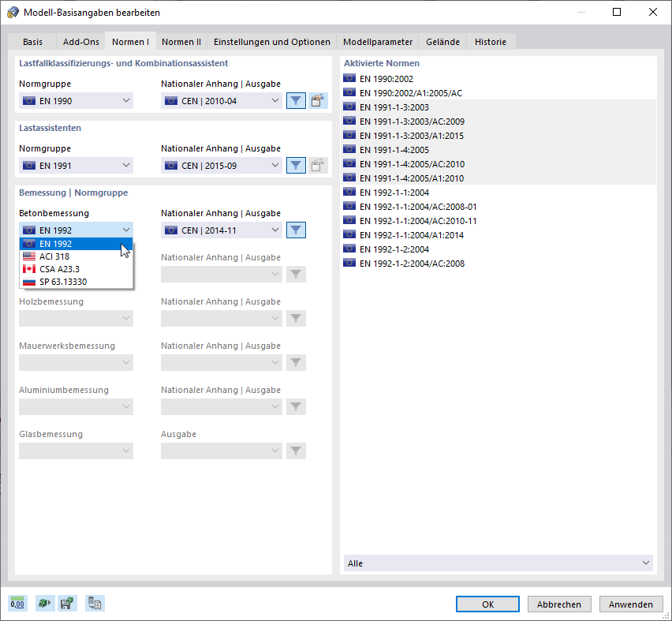Select EN 1992-1-1:2004/A1:2014 in the list
672x621 pixels.
[x=498, y=235]
